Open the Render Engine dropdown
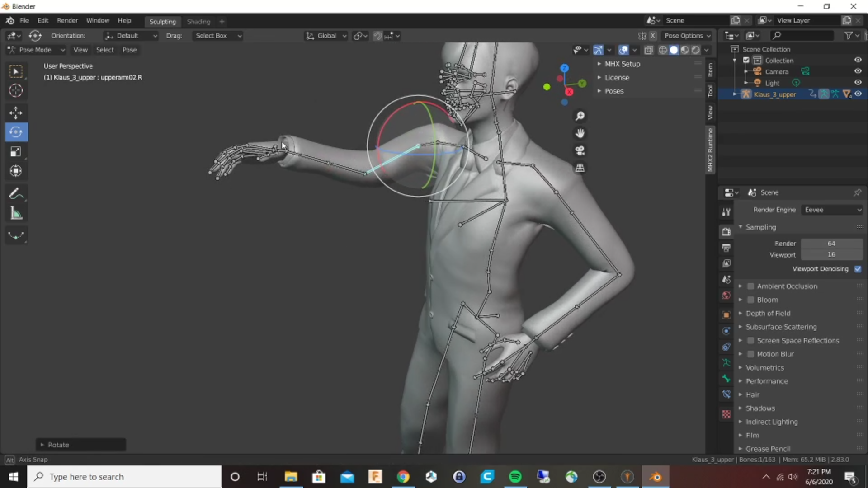Viewport: 868px width, 488px height. tap(832, 210)
